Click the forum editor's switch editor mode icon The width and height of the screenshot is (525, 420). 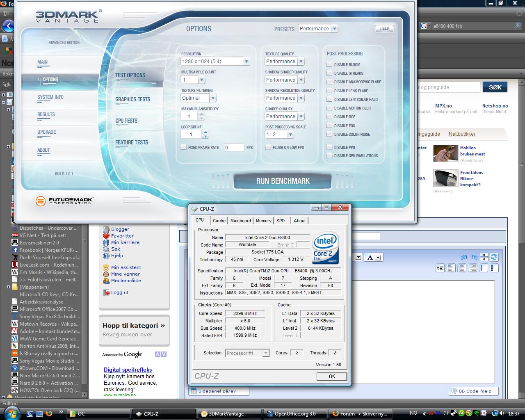(x=494, y=257)
